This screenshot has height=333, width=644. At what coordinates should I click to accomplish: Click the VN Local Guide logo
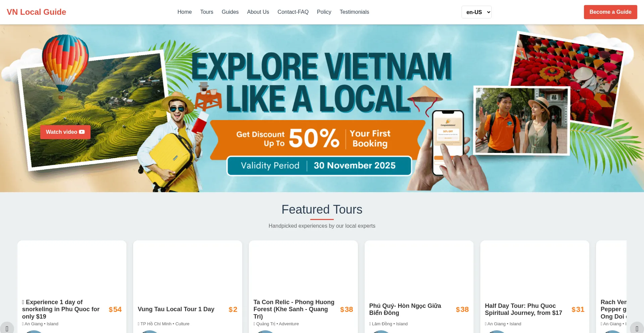[36, 12]
